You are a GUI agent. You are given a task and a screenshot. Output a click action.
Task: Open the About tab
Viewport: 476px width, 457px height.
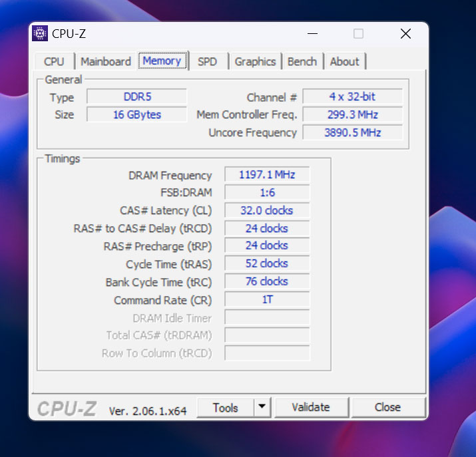[x=345, y=62]
